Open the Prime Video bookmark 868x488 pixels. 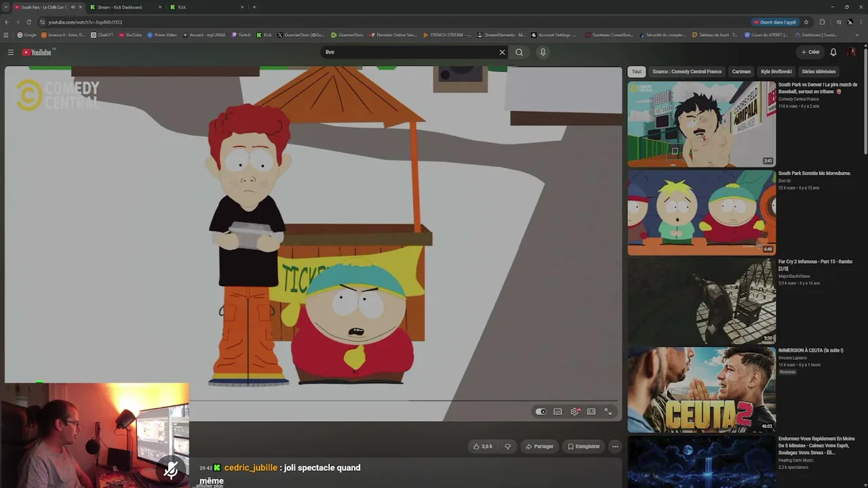pos(162,35)
